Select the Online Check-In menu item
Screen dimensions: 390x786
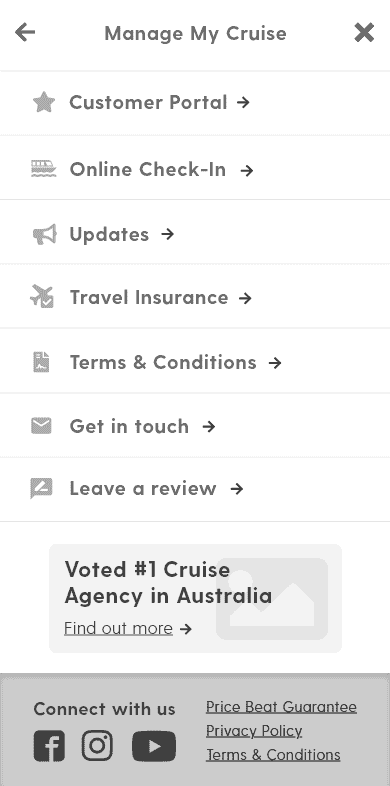click(195, 167)
